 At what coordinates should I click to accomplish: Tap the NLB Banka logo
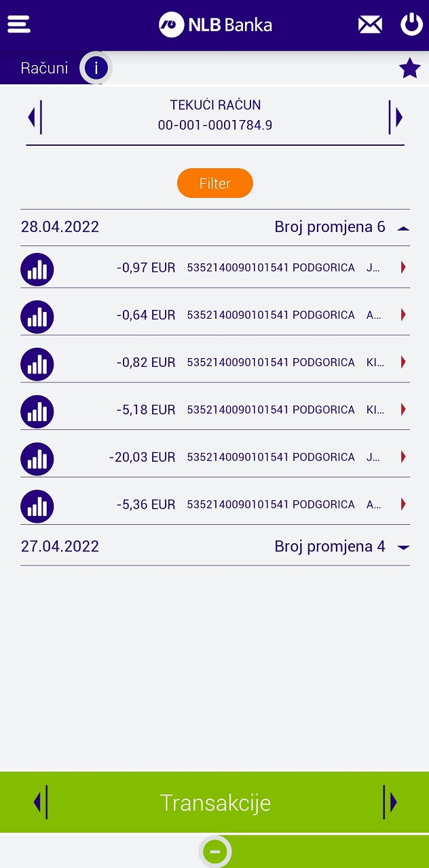215,25
